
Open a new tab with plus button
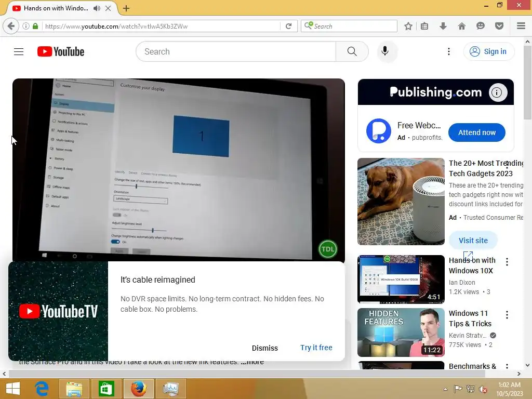126,8
